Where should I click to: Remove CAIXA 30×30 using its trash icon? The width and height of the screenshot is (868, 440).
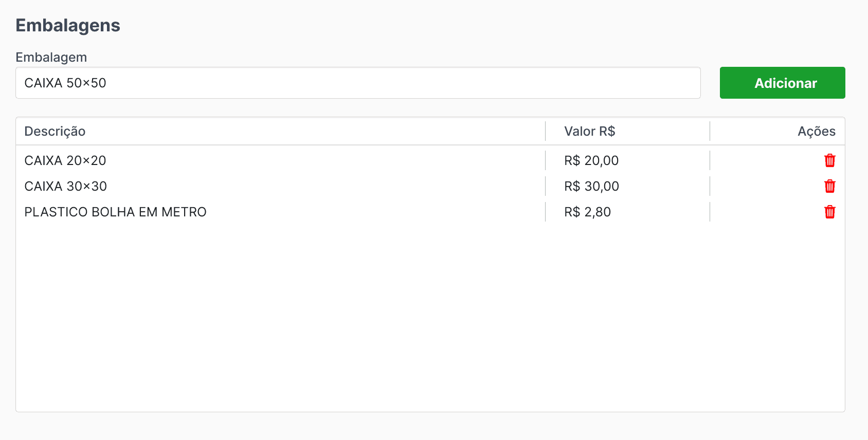point(829,186)
